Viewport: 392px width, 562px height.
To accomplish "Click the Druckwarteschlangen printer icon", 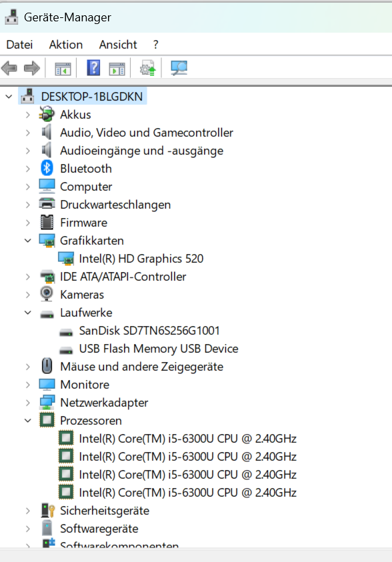I will click(47, 204).
